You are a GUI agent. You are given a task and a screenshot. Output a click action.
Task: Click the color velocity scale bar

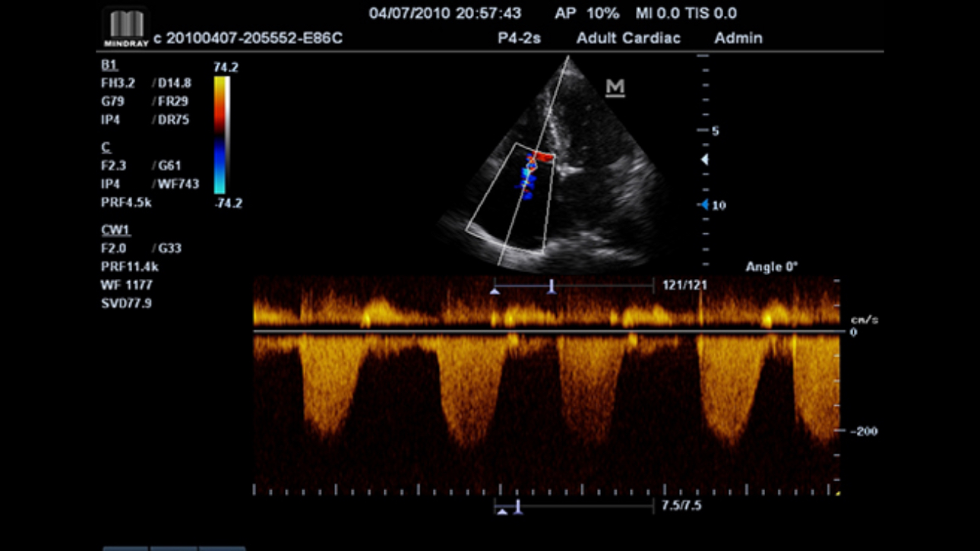pos(221,135)
